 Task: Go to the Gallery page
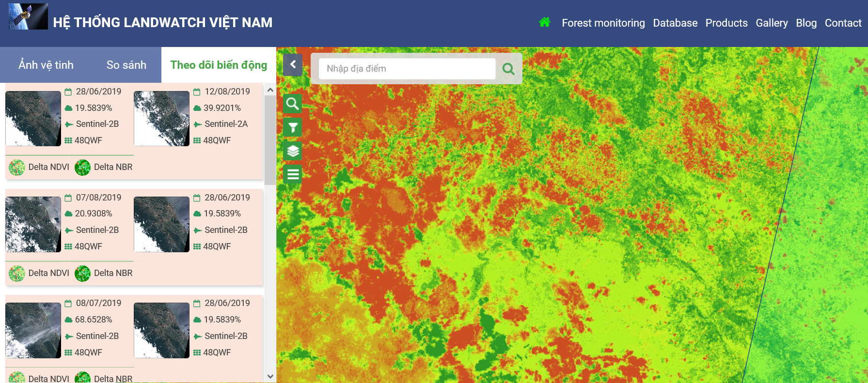click(x=771, y=23)
